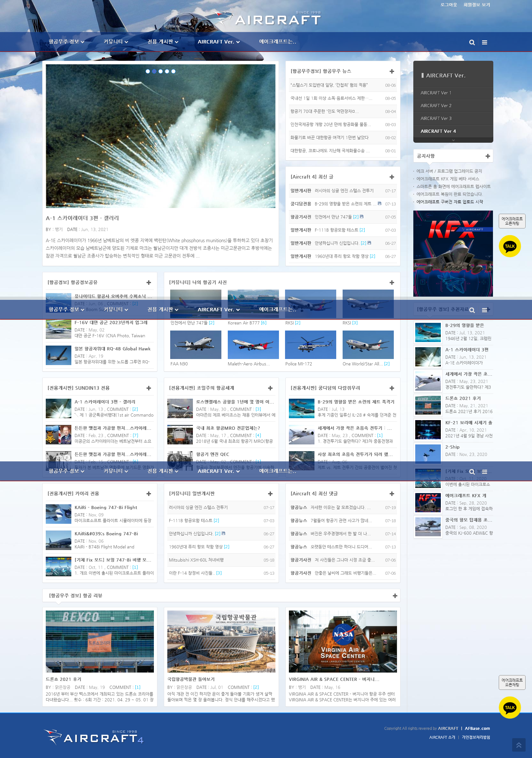
Task: Click the file icon beside 인천에서 만난 747들 [2]
Action: pos(361,217)
